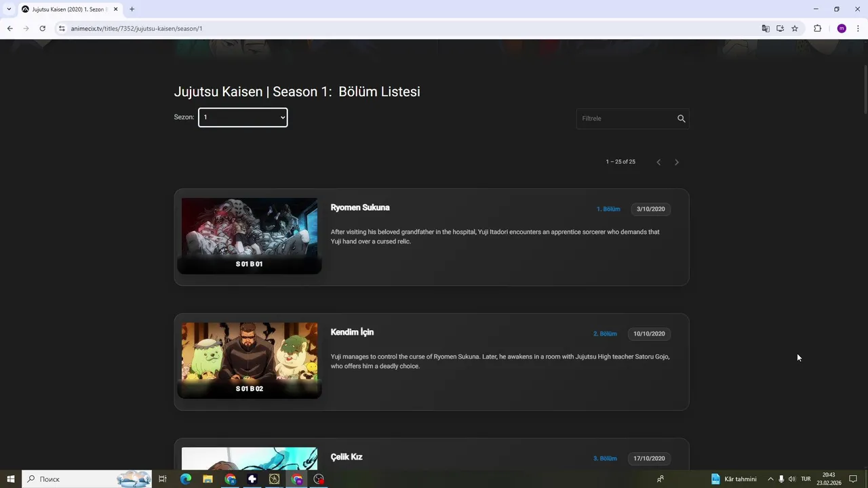
Task: Open the gold emblem app on taskbar
Action: [275, 479]
